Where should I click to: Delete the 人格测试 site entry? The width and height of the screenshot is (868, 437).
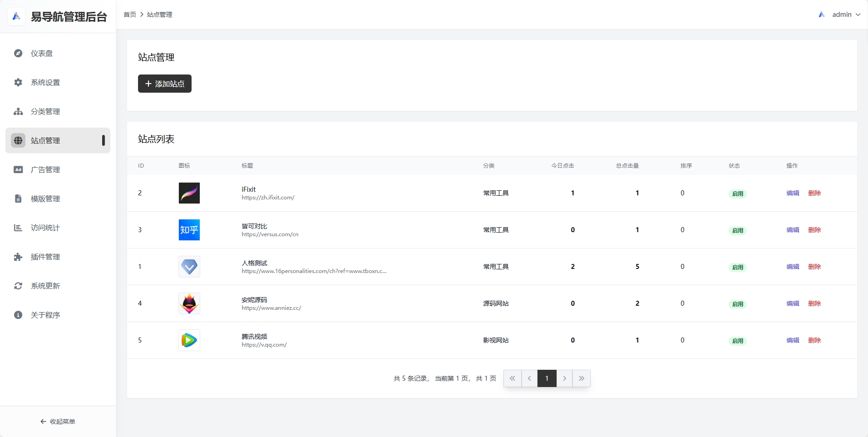814,267
